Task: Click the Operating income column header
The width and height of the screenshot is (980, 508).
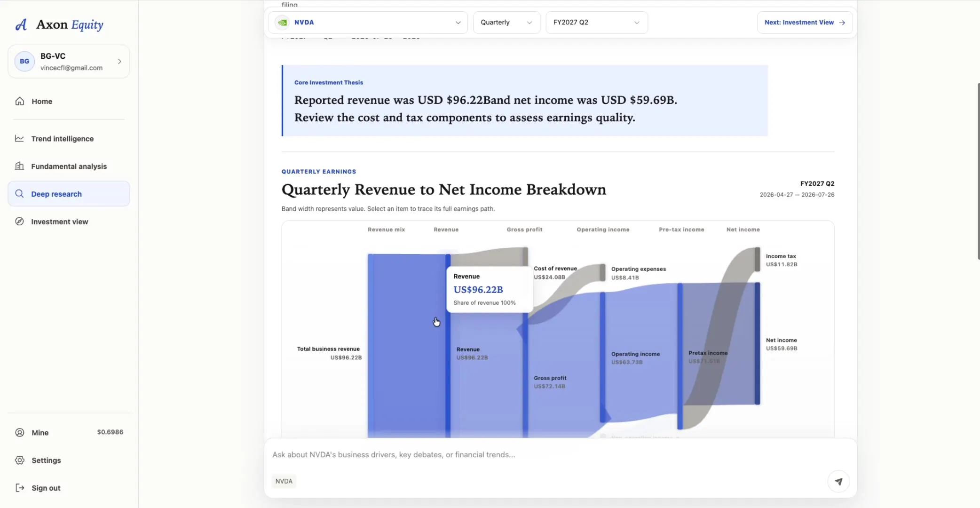Action: (x=603, y=230)
